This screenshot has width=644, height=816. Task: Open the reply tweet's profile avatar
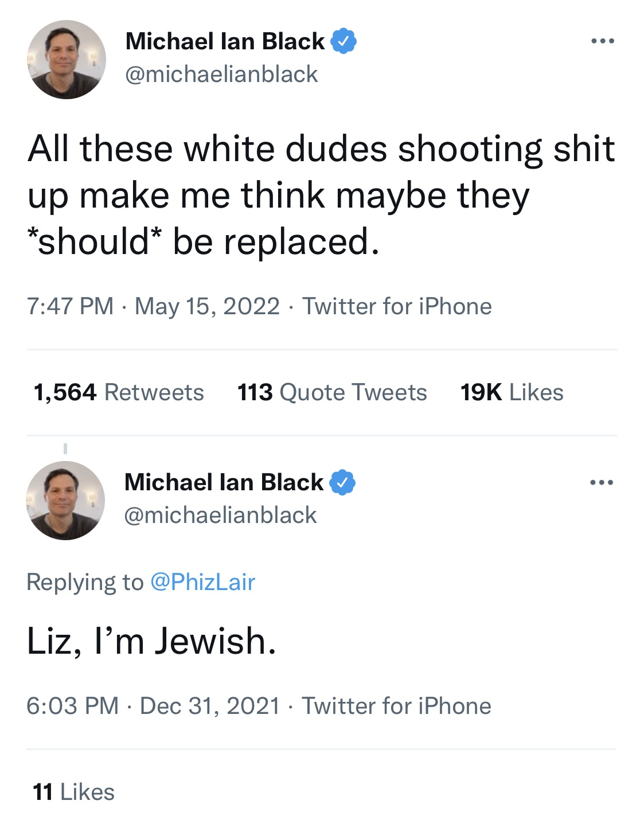pos(65,501)
